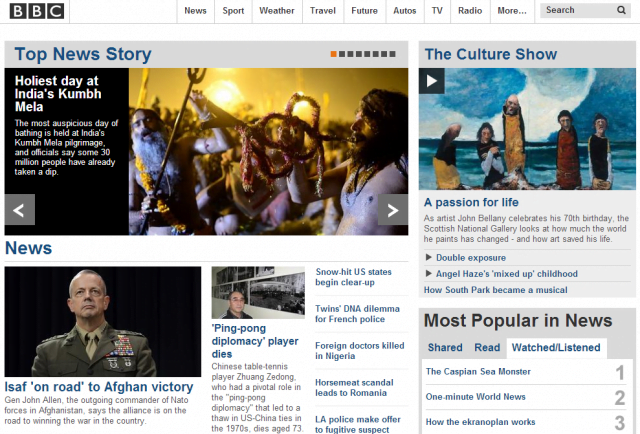Go to previous top news slide
640x434 pixels.
pyautogui.click(x=19, y=210)
